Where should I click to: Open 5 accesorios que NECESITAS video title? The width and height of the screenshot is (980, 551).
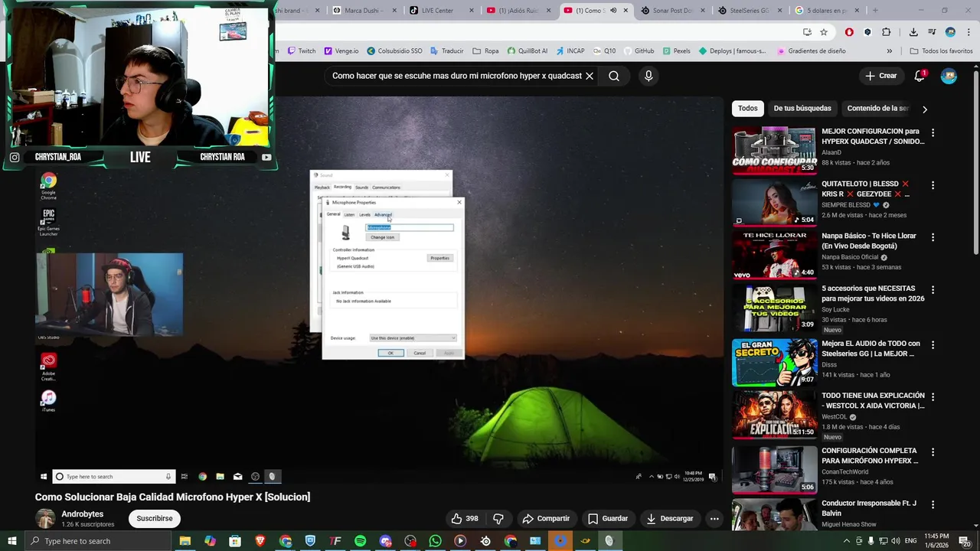click(873, 294)
